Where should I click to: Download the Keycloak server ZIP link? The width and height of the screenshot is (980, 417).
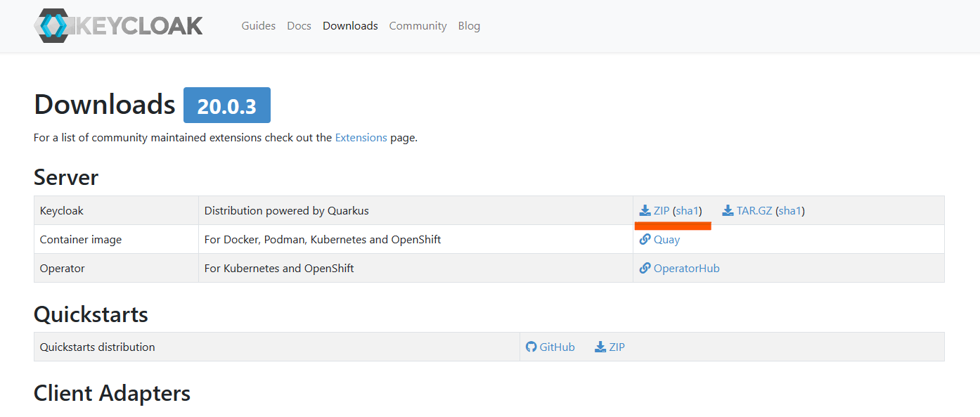(x=662, y=211)
